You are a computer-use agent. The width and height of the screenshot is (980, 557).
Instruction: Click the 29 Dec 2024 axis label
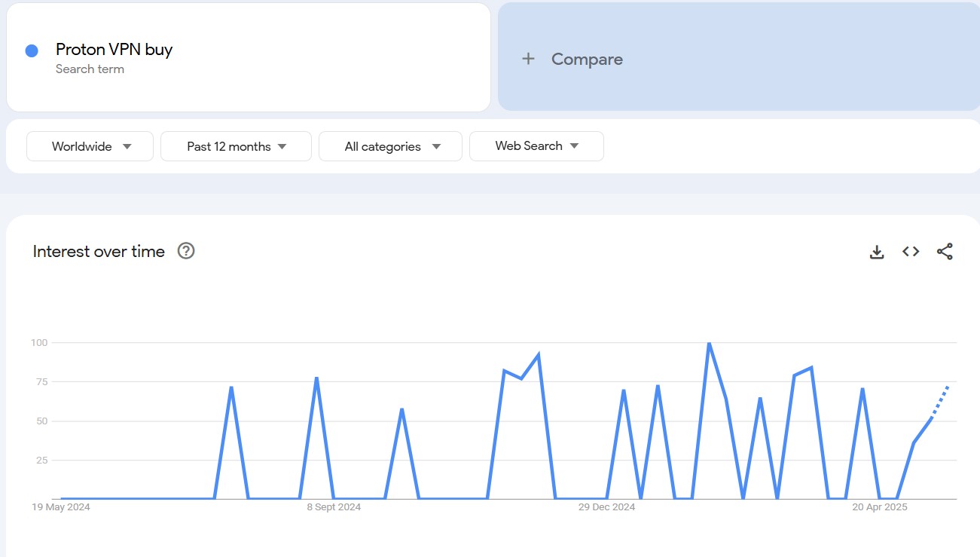[606, 507]
